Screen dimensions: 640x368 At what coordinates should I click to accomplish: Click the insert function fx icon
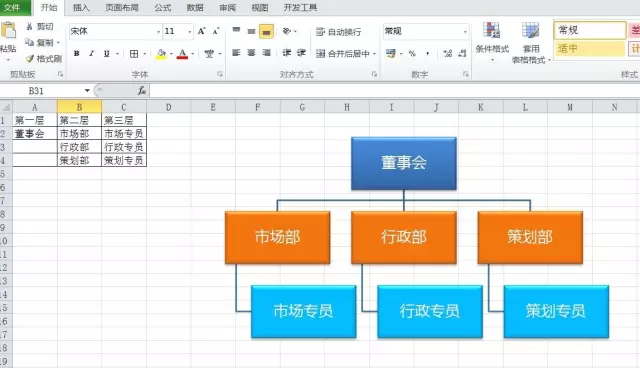(x=142, y=91)
